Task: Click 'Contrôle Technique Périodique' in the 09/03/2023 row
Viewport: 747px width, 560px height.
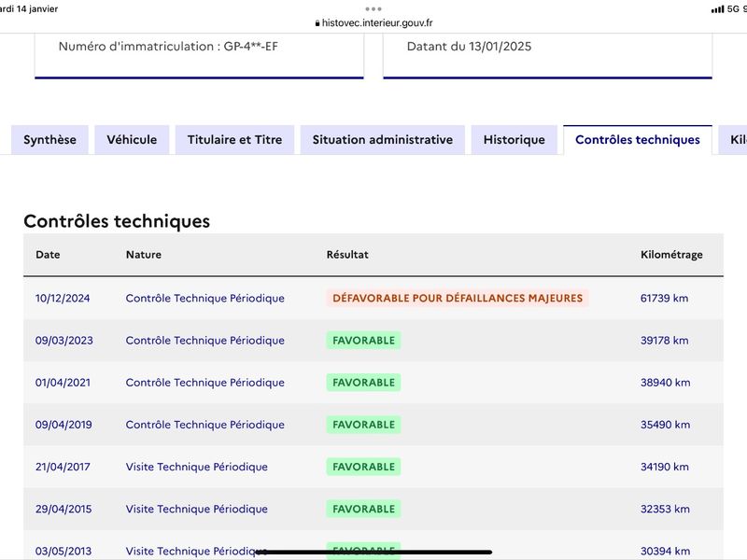Action: click(x=204, y=341)
